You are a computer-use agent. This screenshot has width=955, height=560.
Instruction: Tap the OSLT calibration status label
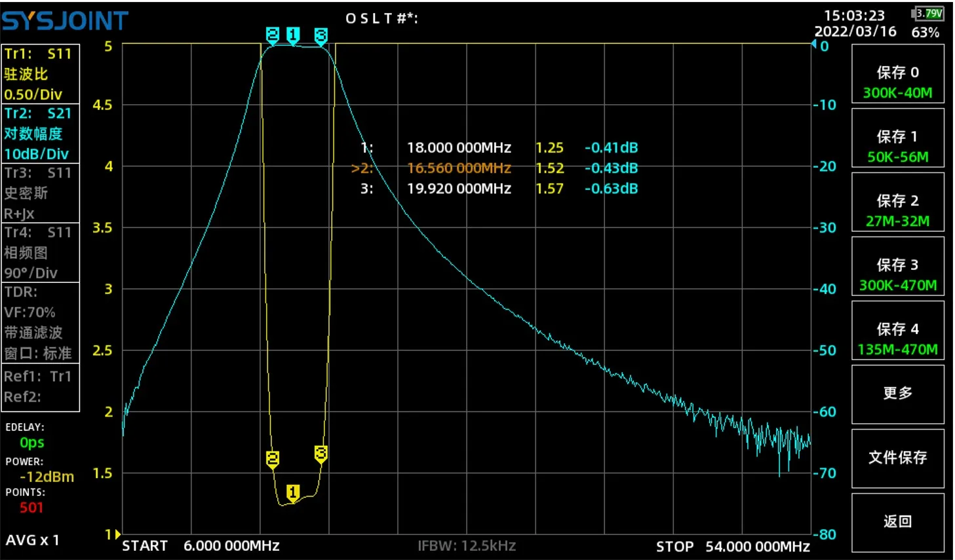click(381, 18)
